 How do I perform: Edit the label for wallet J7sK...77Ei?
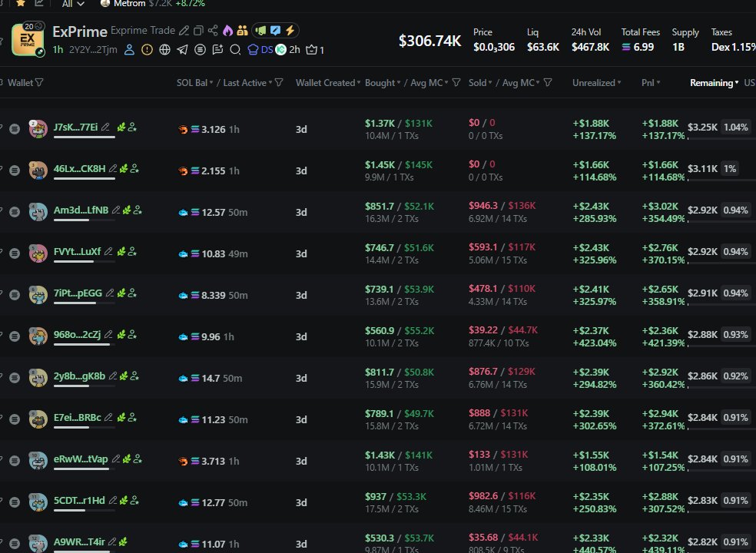pos(105,127)
